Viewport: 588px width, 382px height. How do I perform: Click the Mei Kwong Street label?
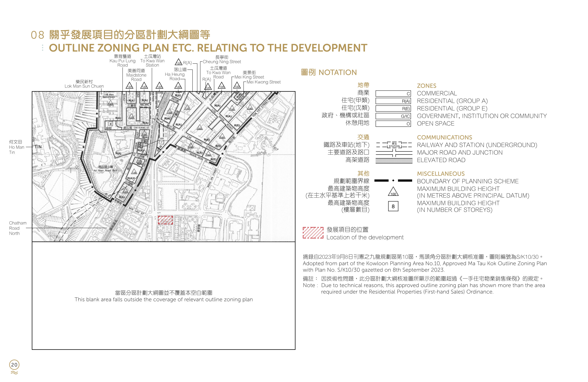pyautogui.click(x=263, y=82)
